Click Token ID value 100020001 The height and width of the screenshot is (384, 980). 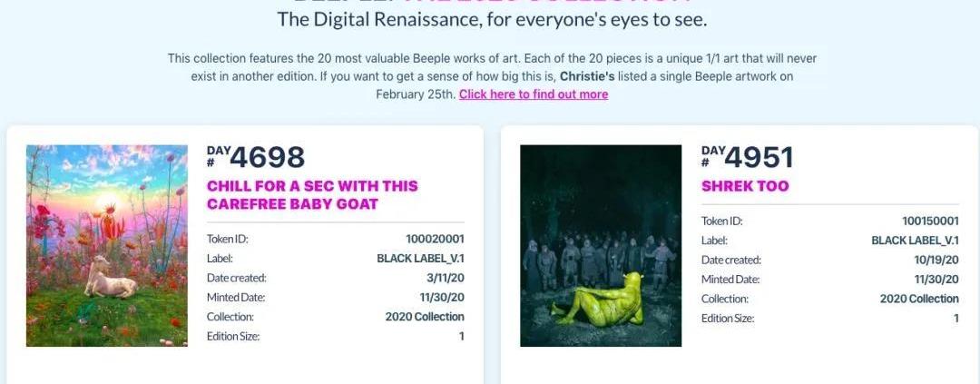point(435,239)
